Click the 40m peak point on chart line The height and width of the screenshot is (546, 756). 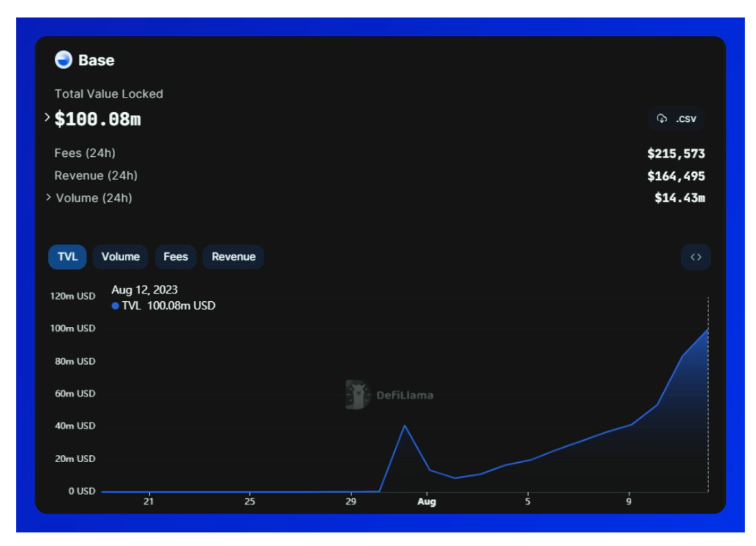pyautogui.click(x=405, y=425)
